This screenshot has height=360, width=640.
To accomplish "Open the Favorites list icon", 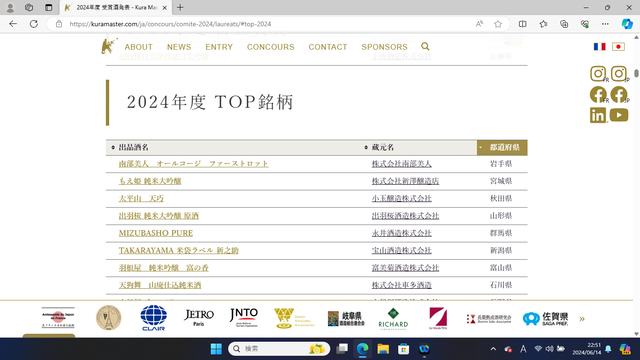I will [x=543, y=24].
